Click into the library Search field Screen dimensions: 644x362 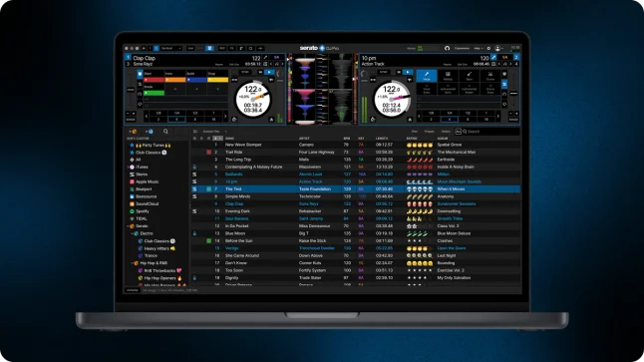click(490, 132)
